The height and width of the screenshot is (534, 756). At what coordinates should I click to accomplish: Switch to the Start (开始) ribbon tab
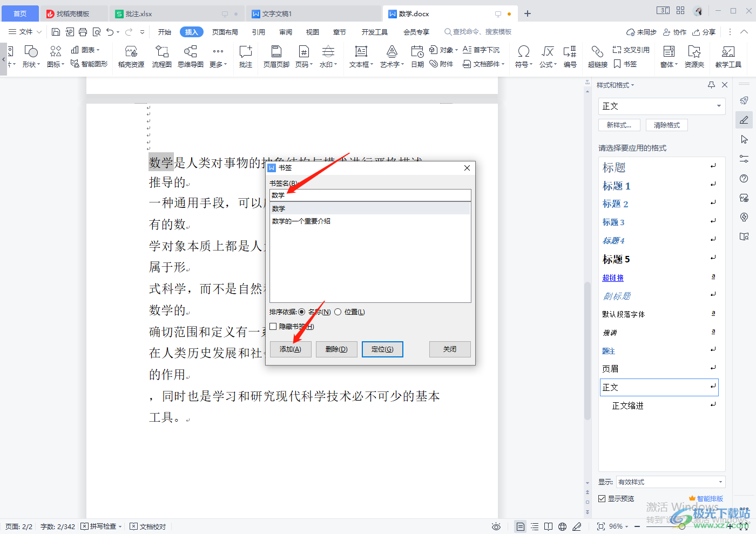tap(165, 32)
